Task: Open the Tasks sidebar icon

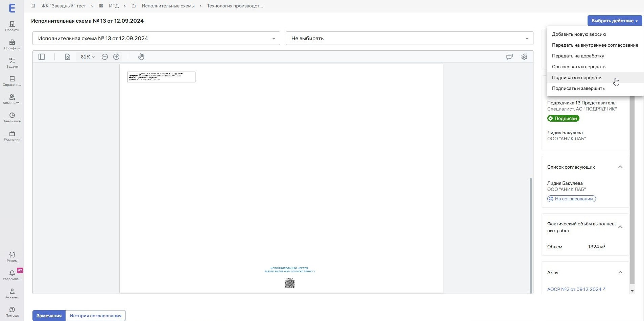Action: pos(12,63)
